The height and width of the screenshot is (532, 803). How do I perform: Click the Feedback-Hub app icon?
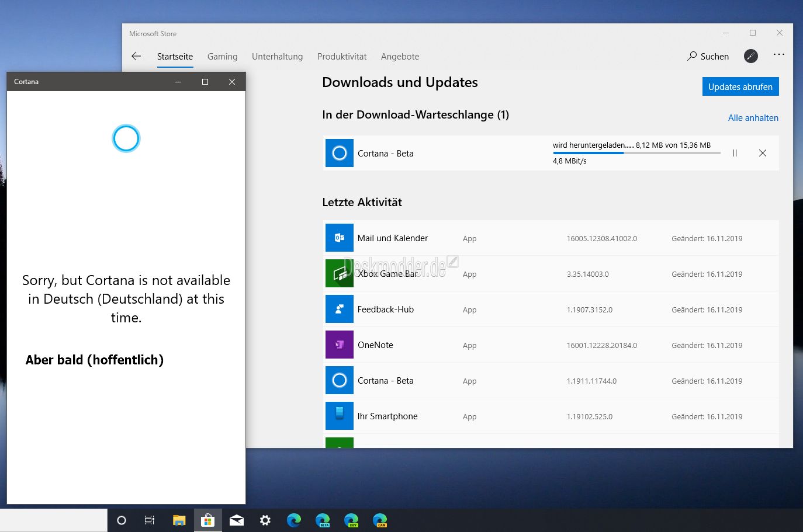pyautogui.click(x=340, y=309)
